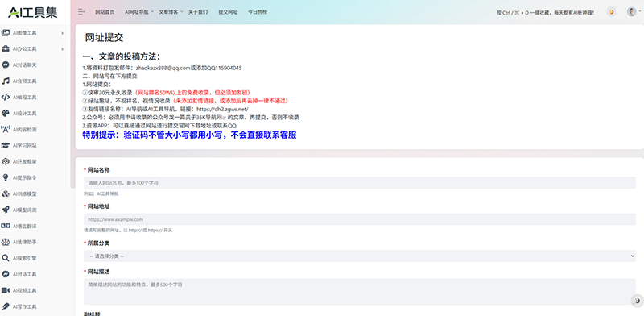Image resolution: width=644 pixels, height=316 pixels.
Task: Click the AI内容检测 signal icon
Action: pos(6,129)
